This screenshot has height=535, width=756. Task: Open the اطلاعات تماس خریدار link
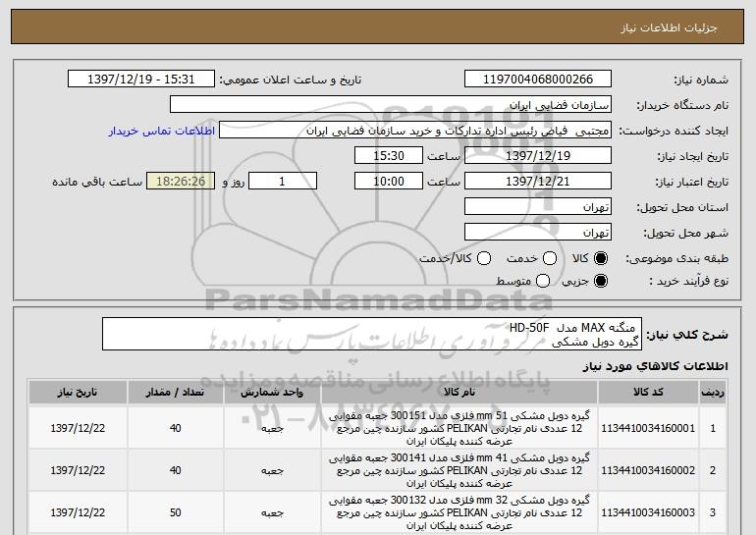[162, 131]
